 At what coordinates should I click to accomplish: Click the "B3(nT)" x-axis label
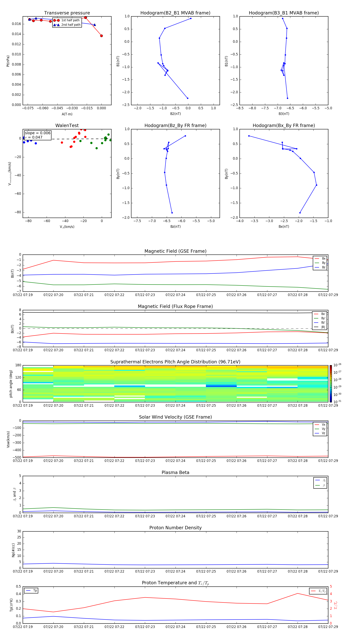point(284,114)
